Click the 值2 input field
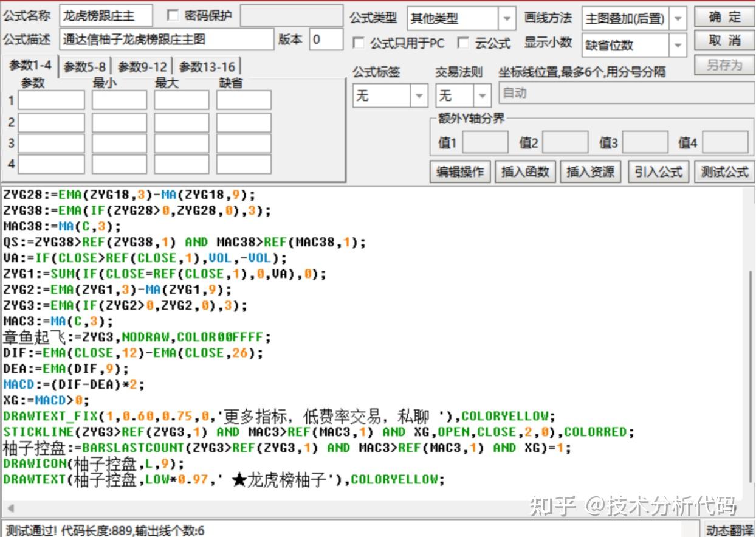 pyautogui.click(x=565, y=142)
